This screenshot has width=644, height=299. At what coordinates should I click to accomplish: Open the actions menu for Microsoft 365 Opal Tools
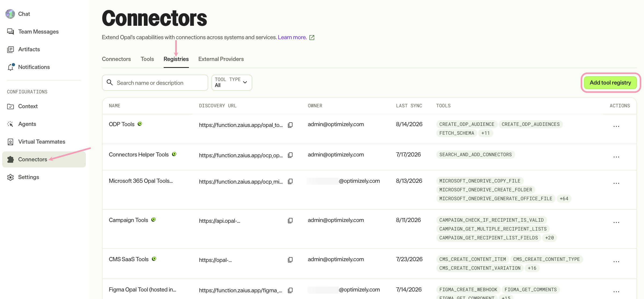coord(616,183)
